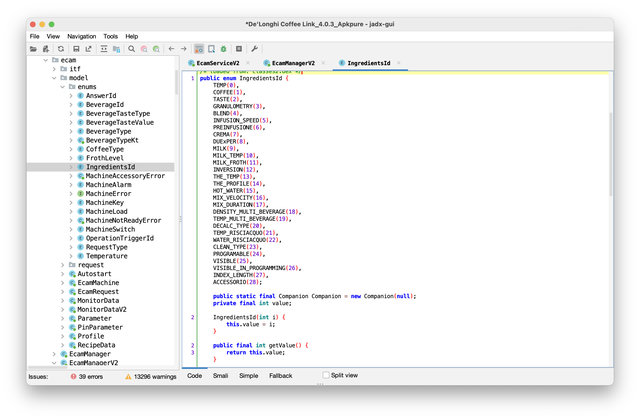Select MonitorDataV2 in the class tree
Screen dimensions: 640x420
click(x=102, y=309)
